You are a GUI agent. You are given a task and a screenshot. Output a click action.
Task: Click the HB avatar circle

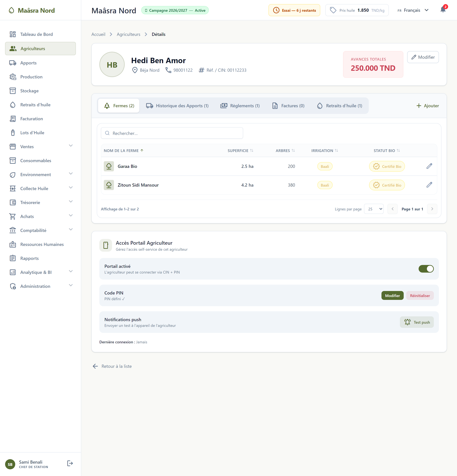(x=112, y=64)
